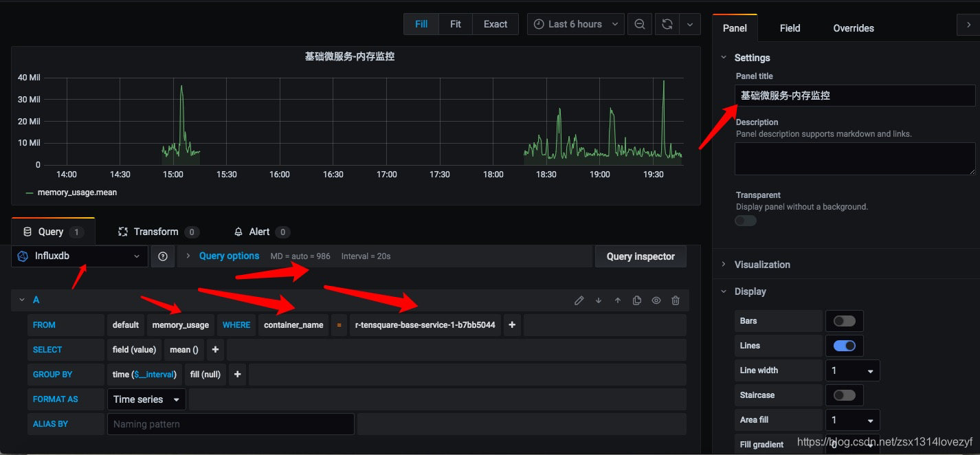The height and width of the screenshot is (455, 980).
Task: Open the Area fill dropdown
Action: [852, 420]
